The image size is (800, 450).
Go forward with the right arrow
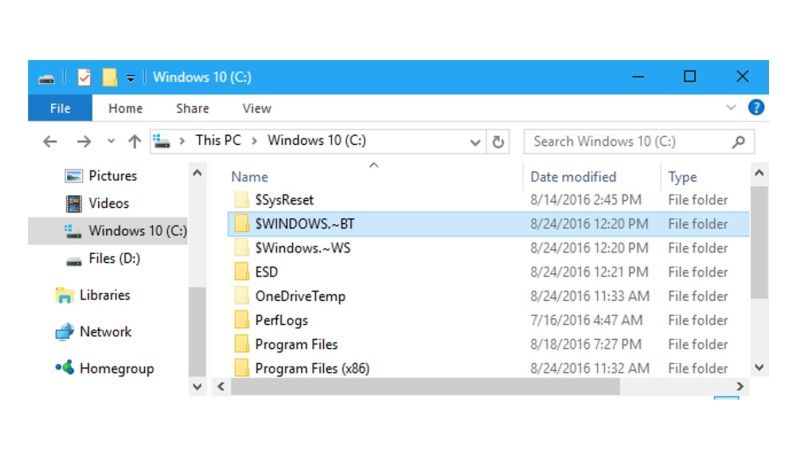pos(84,141)
